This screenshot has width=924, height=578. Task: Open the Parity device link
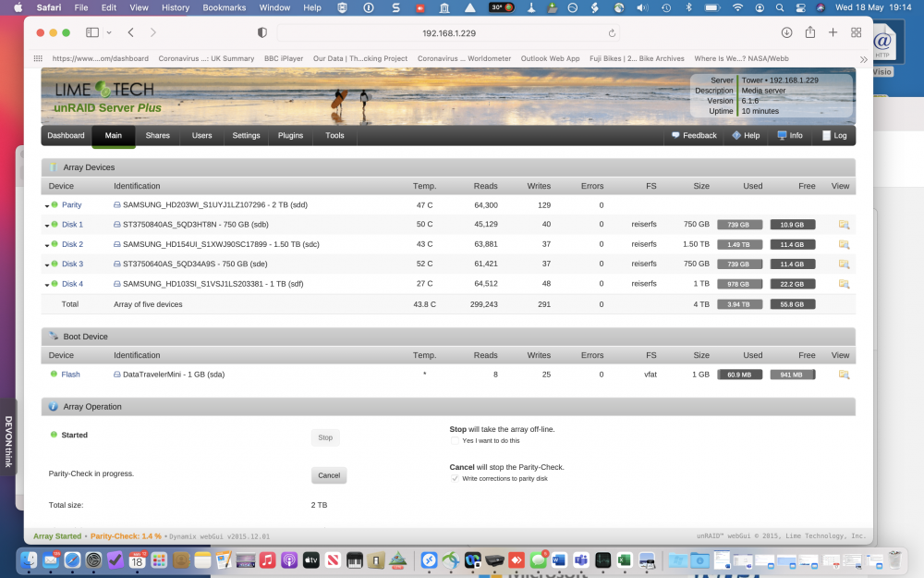coord(71,205)
